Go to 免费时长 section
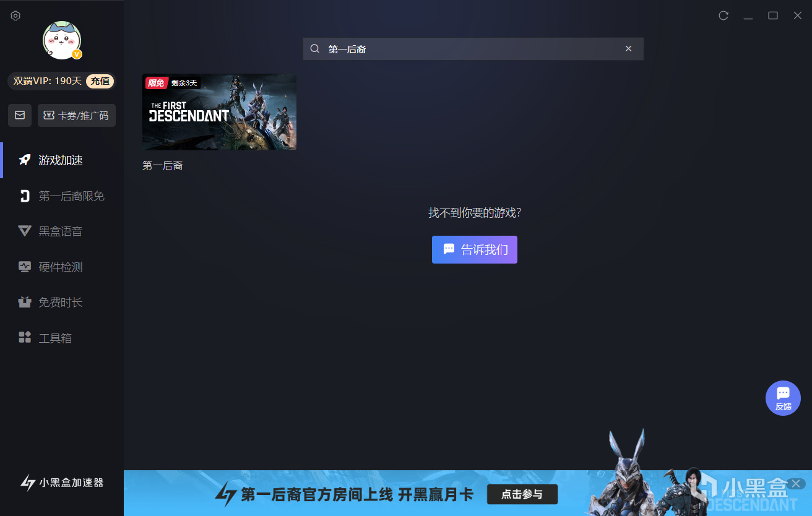This screenshot has height=516, width=812. pyautogui.click(x=62, y=303)
